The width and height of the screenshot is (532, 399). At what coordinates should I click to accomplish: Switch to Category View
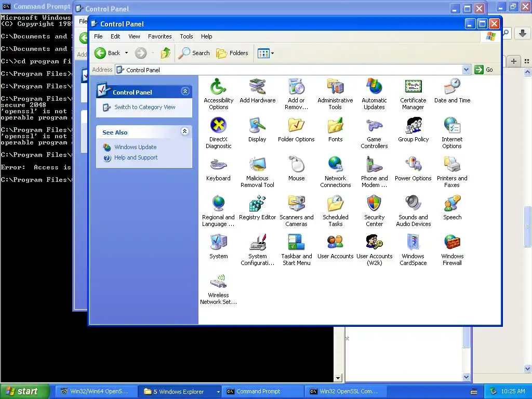coord(144,107)
